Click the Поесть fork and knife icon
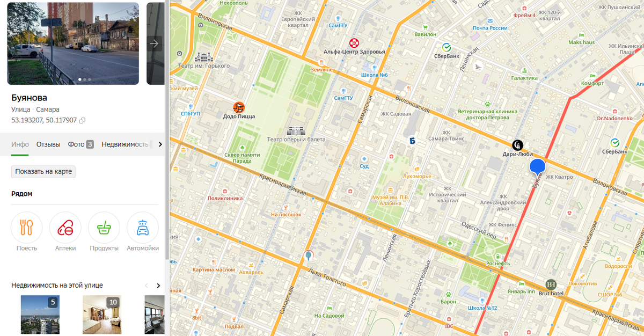 (x=27, y=228)
